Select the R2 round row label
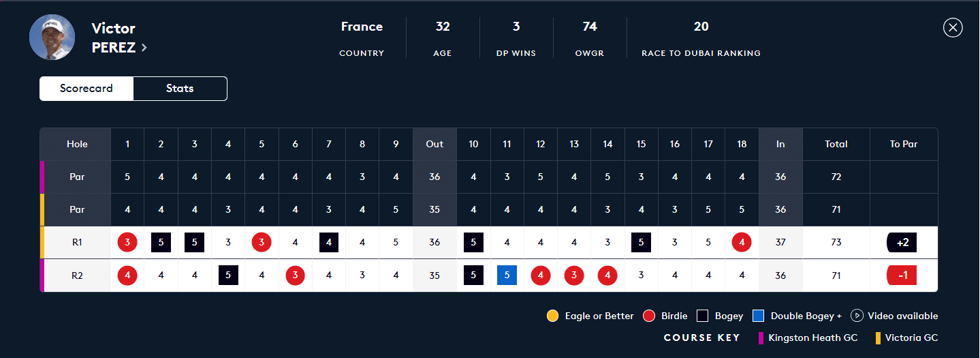Screen dimensions: 980x358 click(x=77, y=276)
